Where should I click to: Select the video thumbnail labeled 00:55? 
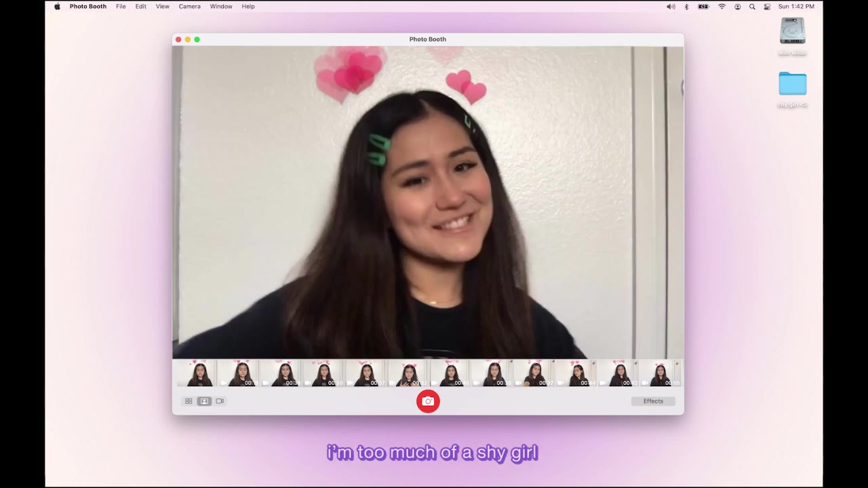[660, 374]
